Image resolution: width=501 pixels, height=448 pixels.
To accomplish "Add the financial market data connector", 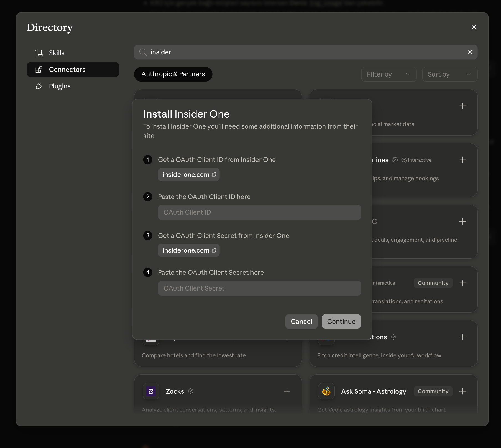I will (462, 106).
